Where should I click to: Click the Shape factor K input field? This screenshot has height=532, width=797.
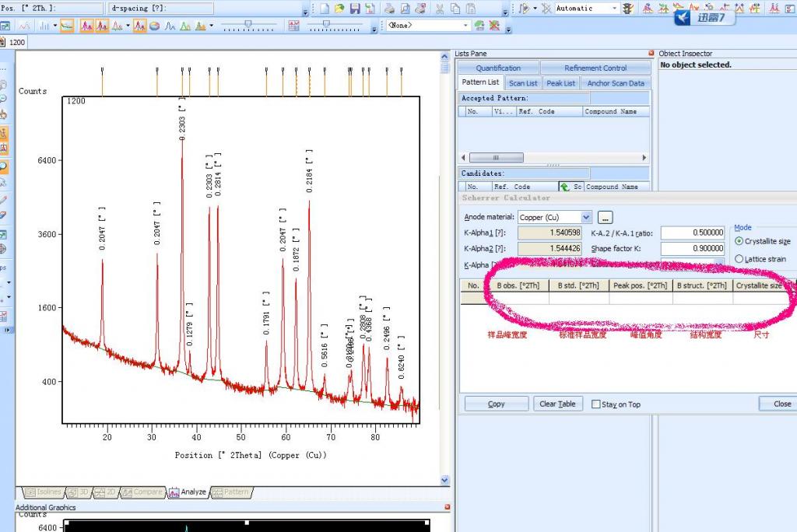pos(692,249)
